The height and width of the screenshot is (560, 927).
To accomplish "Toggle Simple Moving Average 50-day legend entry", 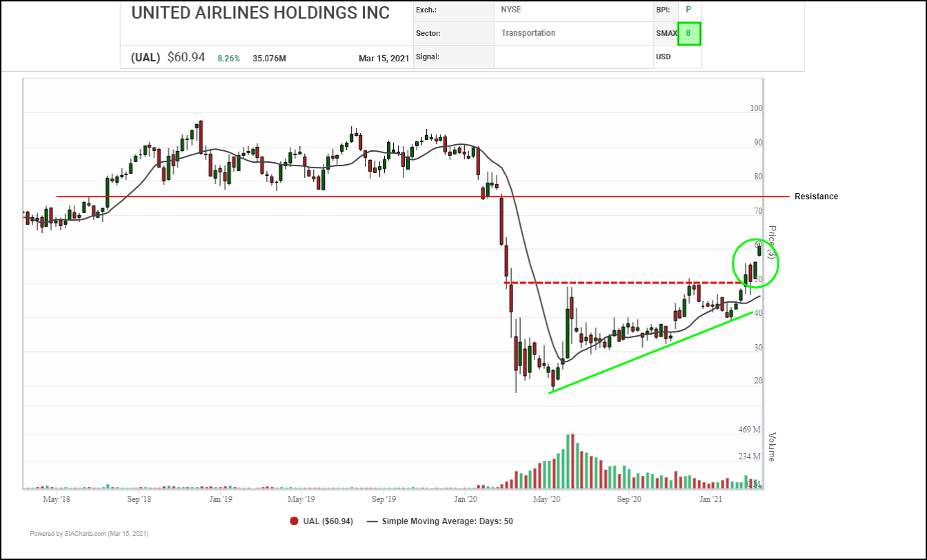I will [x=447, y=521].
